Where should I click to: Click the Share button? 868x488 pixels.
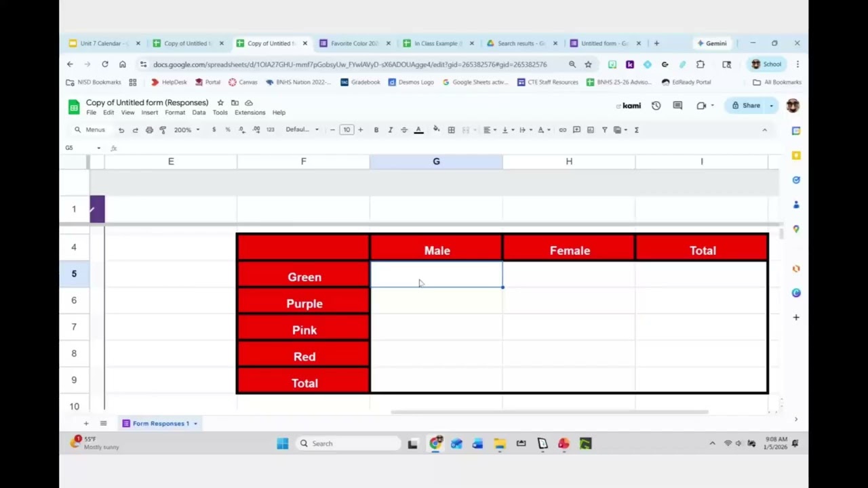(745, 106)
